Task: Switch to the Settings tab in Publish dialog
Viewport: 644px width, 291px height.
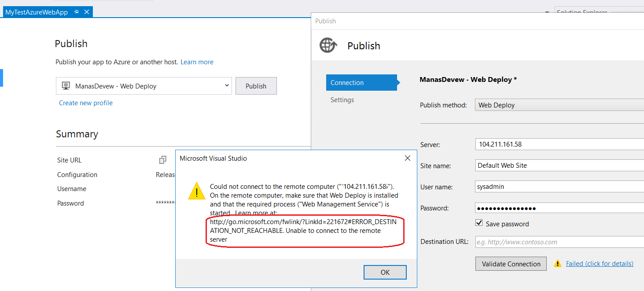Action: [x=342, y=100]
